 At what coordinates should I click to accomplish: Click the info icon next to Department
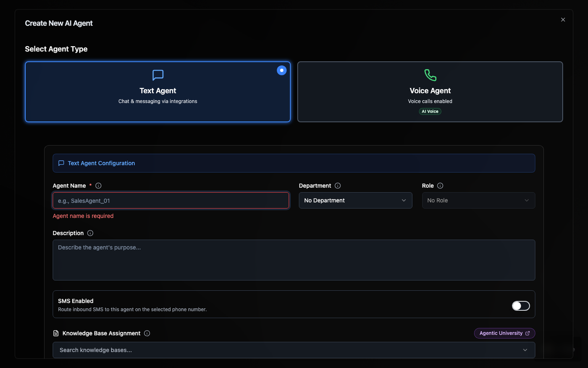pyautogui.click(x=338, y=185)
